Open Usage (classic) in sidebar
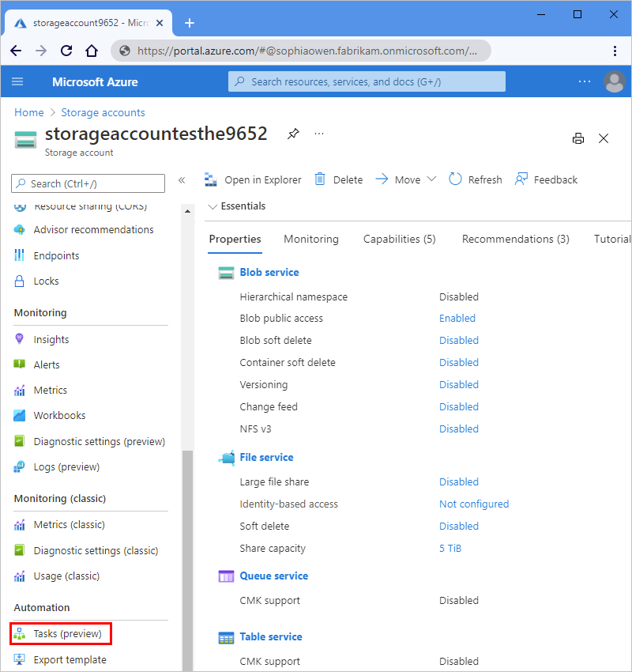 pyautogui.click(x=67, y=576)
